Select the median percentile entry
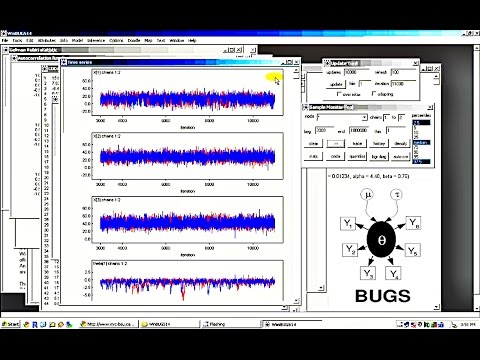The width and height of the screenshot is (480, 360). pyautogui.click(x=421, y=143)
